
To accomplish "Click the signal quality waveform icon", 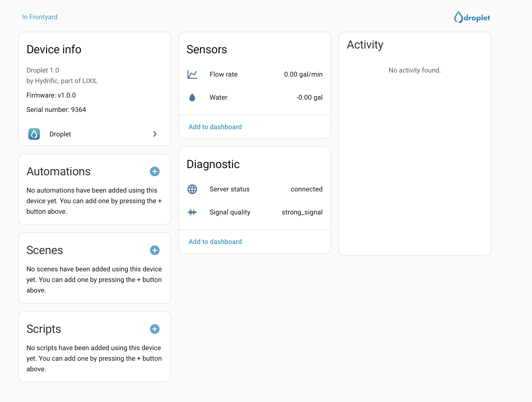I will click(192, 212).
